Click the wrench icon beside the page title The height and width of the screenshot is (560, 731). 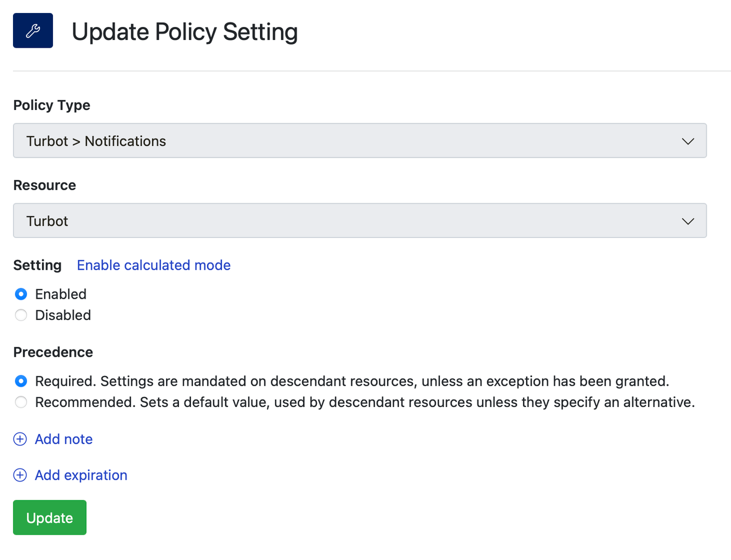tap(33, 31)
